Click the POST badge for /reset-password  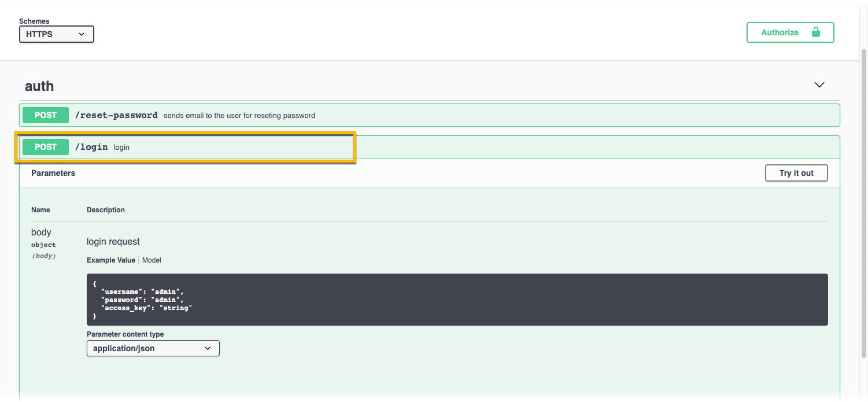click(46, 115)
